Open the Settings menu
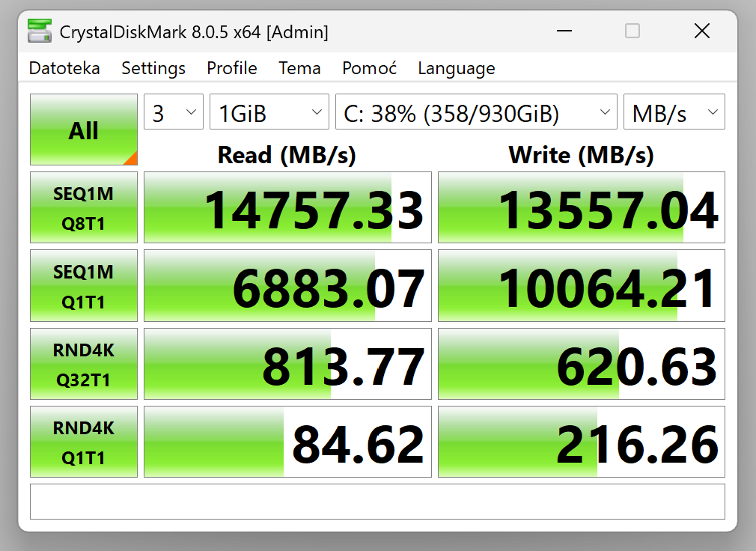The height and width of the screenshot is (551, 756). pyautogui.click(x=153, y=68)
